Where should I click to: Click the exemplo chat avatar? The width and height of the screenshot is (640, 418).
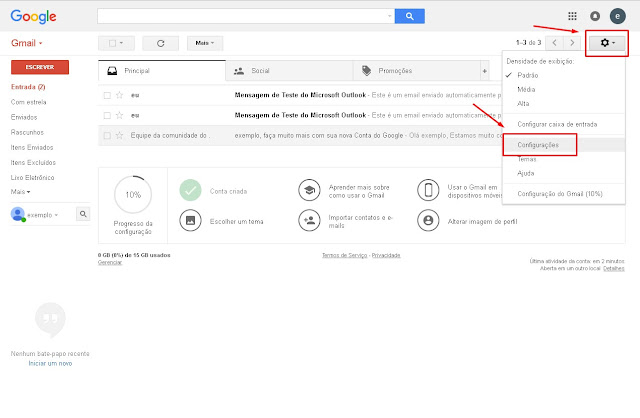[x=18, y=214]
